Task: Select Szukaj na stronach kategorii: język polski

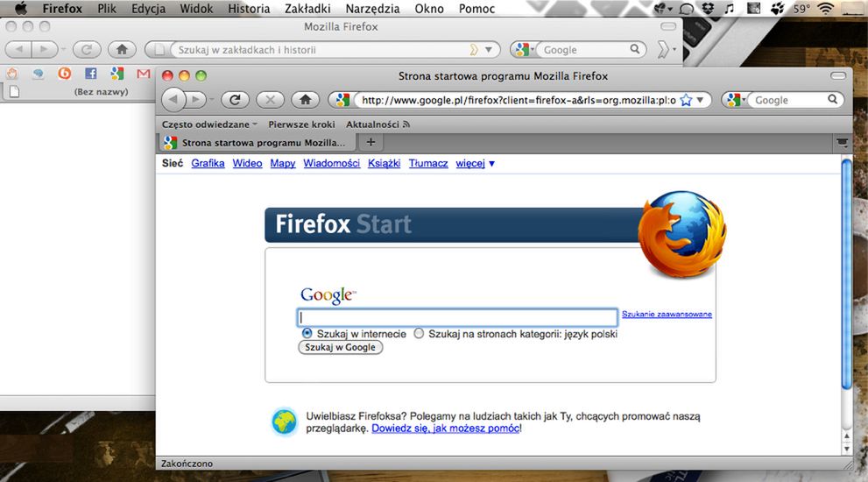Action: click(419, 334)
